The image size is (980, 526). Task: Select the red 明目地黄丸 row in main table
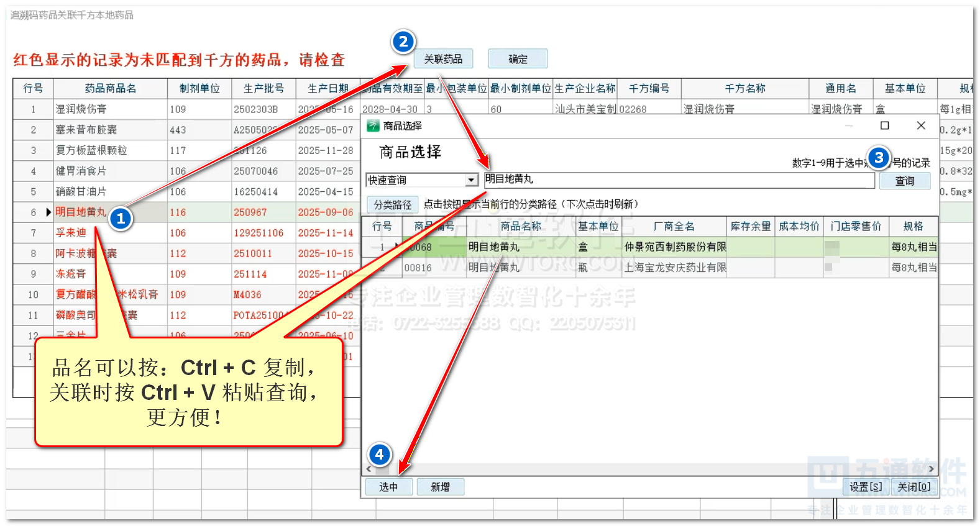81,212
